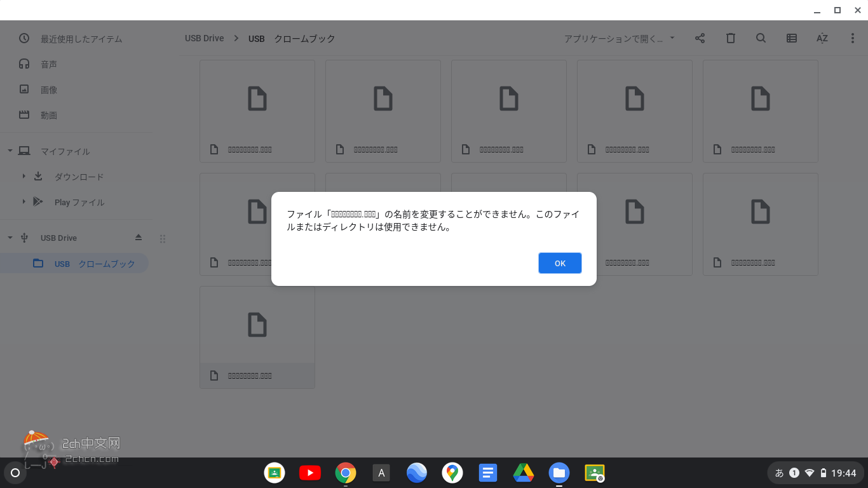Viewport: 868px width, 488px height.
Task: Open the ダウンロード folder
Action: (x=79, y=177)
